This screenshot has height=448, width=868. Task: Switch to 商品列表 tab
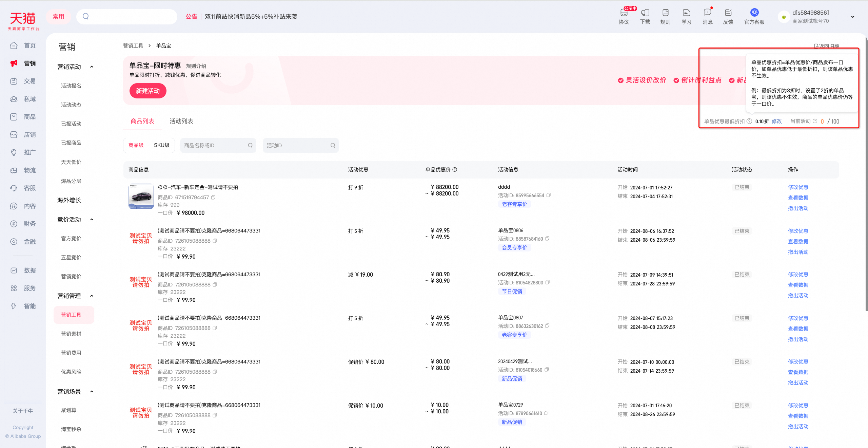coord(142,121)
